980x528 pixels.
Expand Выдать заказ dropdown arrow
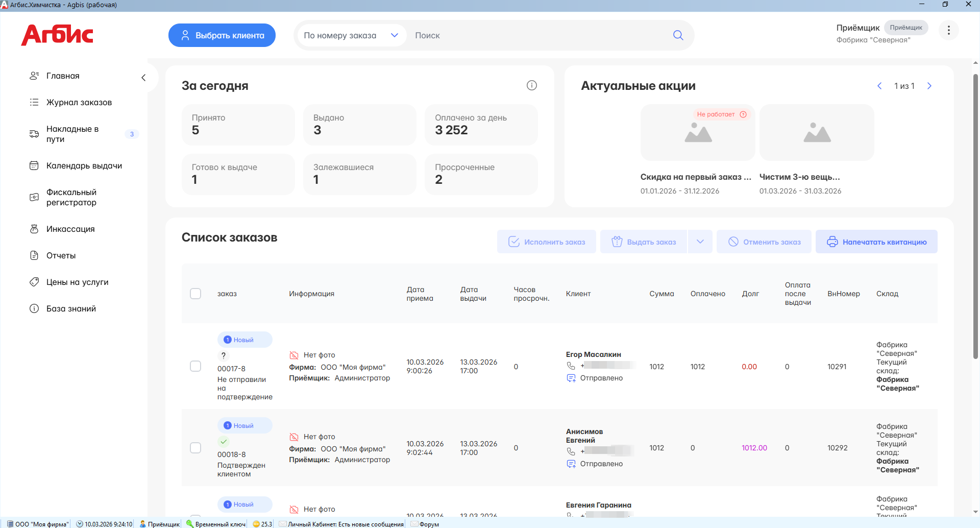pos(700,242)
